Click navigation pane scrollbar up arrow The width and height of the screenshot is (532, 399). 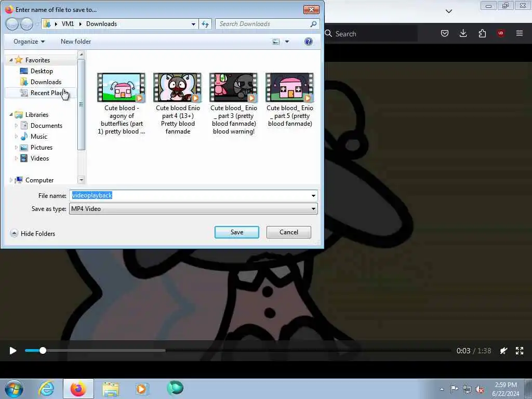(x=81, y=54)
